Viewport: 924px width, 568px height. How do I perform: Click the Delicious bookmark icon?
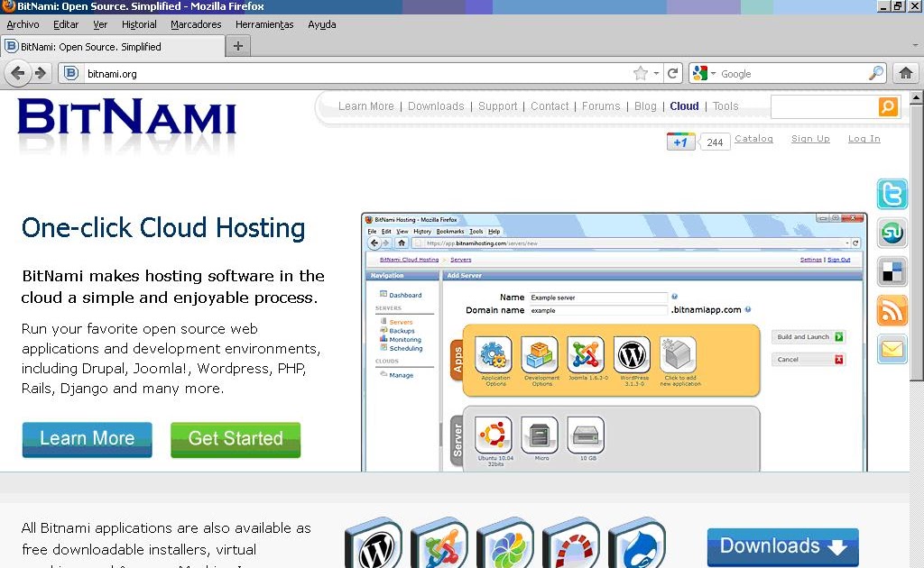coord(892,271)
